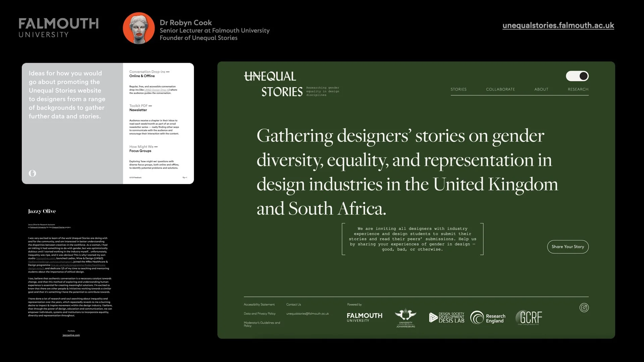644x362 pixels.
Task: Open the Accessibility Statement link
Action: pyautogui.click(x=259, y=305)
